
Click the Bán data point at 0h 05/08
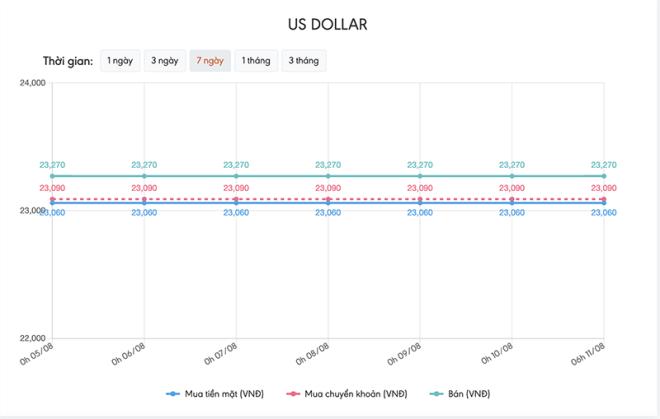click(x=52, y=176)
